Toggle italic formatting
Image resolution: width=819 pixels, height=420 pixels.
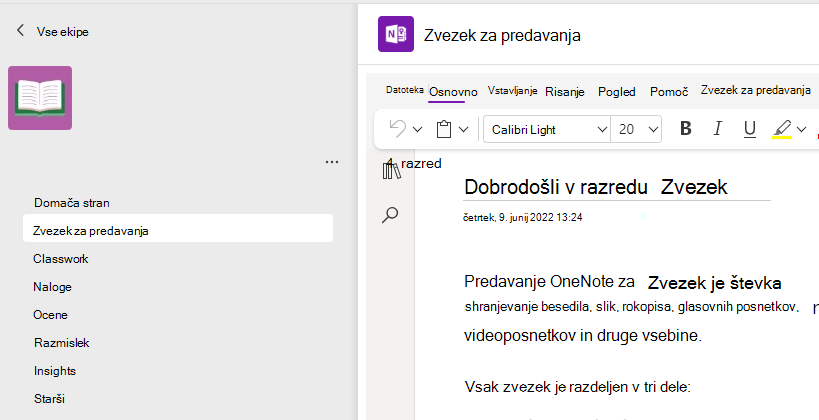(x=718, y=129)
